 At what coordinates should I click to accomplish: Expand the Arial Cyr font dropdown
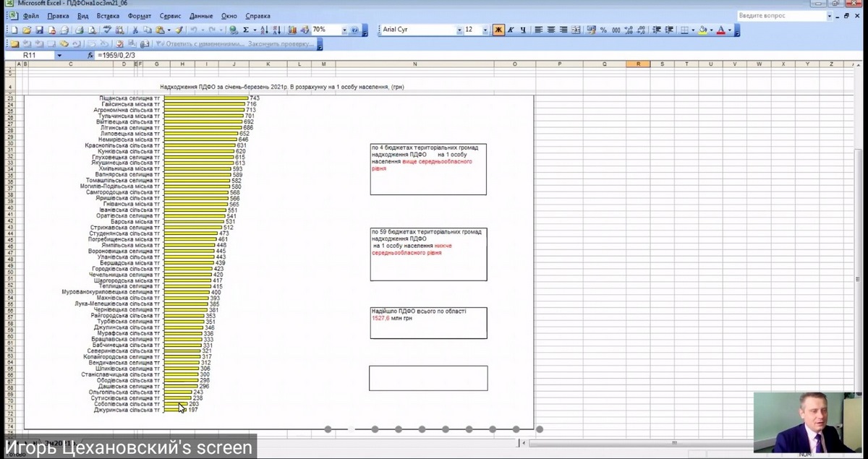(x=459, y=30)
